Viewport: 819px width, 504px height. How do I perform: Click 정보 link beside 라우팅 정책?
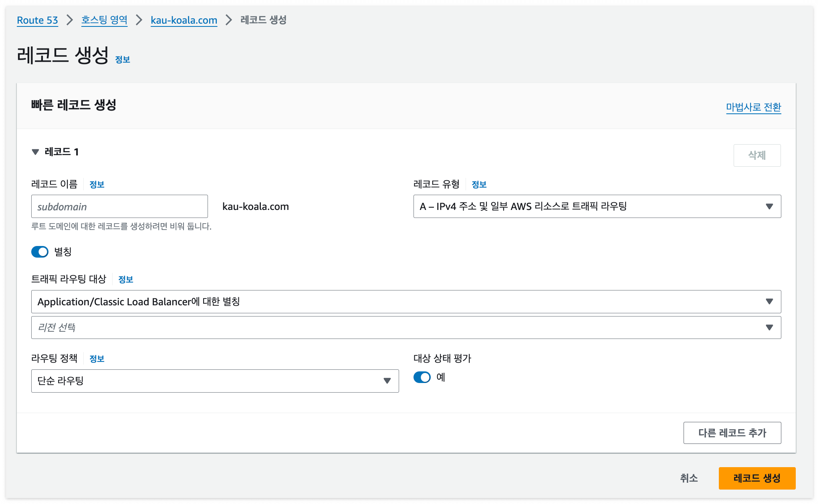(x=97, y=359)
